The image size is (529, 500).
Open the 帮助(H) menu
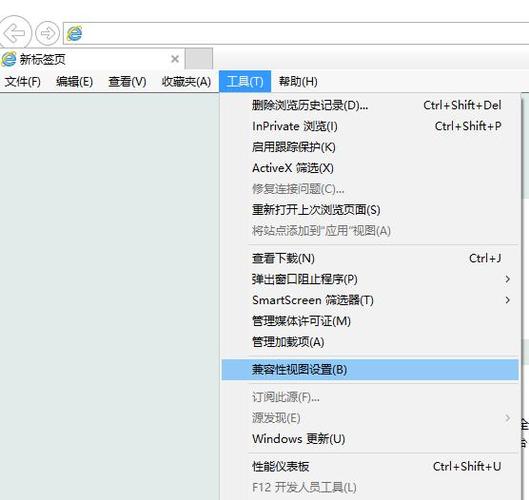[x=298, y=82]
